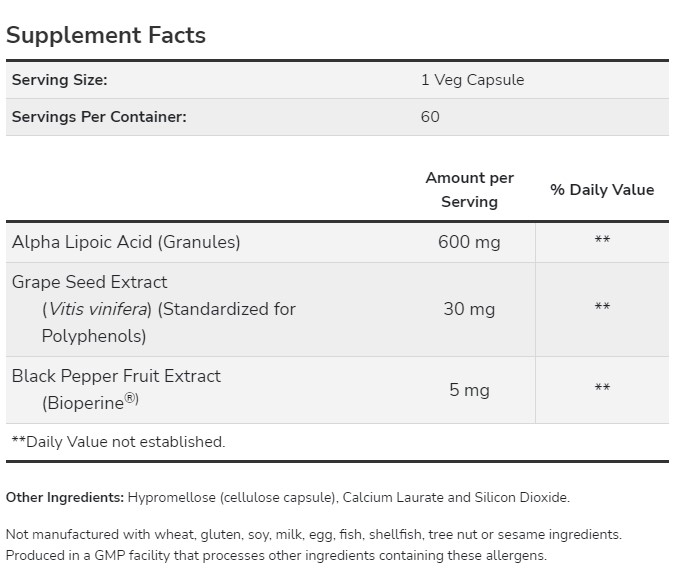Click the Grape Seed Extract ingredient name
The width and height of the screenshot is (682, 570).
click(x=90, y=282)
